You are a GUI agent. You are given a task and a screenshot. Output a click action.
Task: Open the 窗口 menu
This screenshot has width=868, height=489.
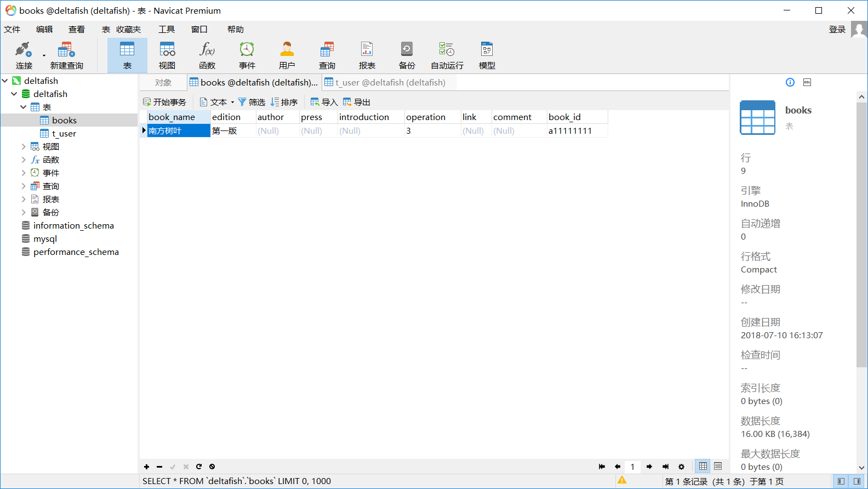click(199, 30)
